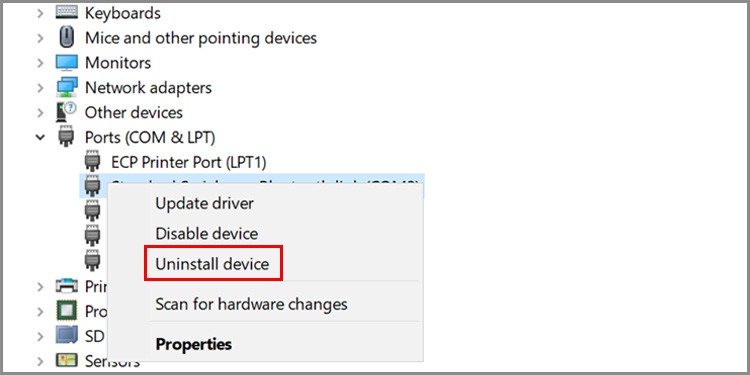750x375 pixels.
Task: Click the Monitors display icon
Action: (x=66, y=62)
